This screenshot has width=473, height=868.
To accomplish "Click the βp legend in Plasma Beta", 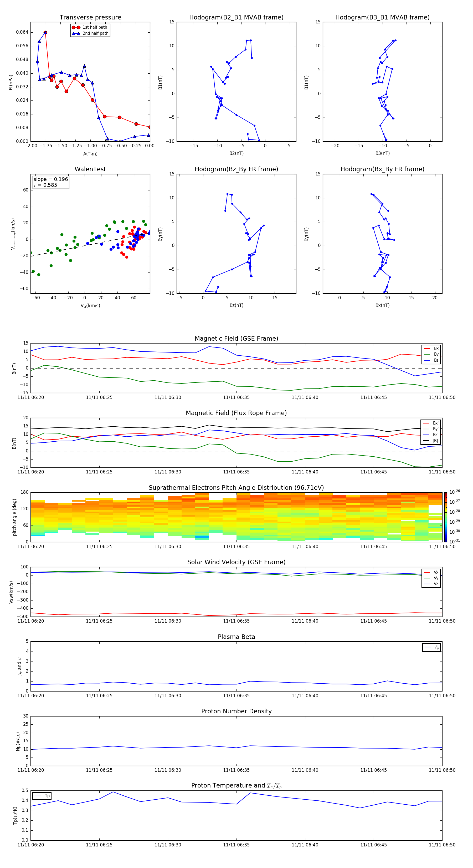I will [431, 647].
